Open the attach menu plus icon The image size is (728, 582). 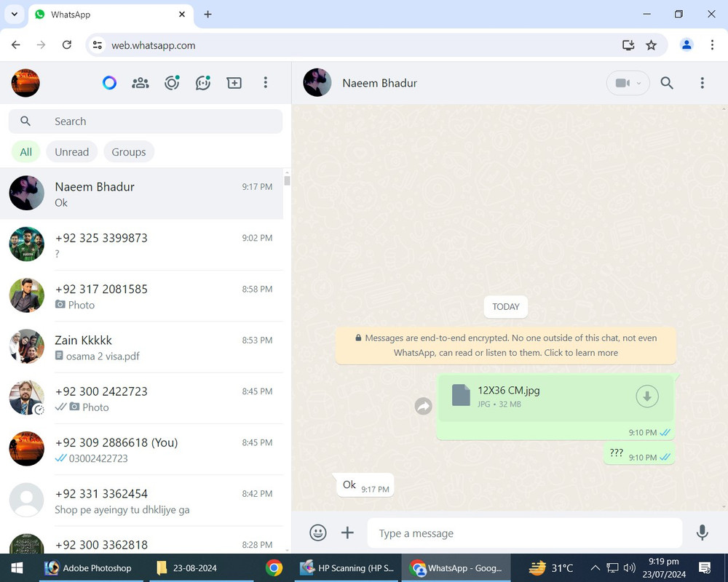(347, 533)
